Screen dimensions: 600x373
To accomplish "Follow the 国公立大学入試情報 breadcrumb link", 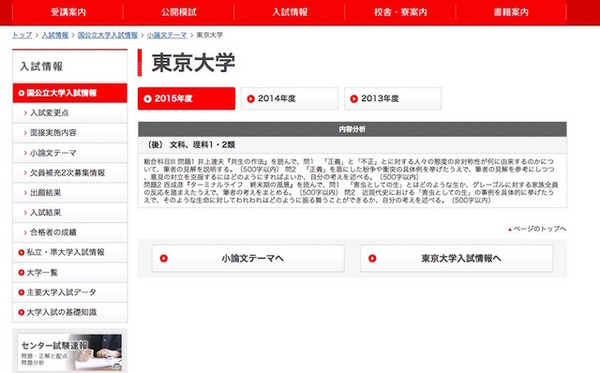I will (x=108, y=35).
